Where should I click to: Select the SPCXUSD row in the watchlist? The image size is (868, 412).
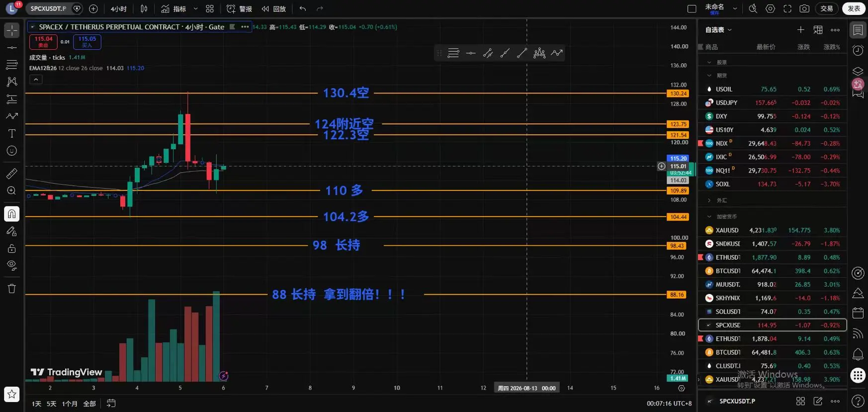click(x=773, y=325)
